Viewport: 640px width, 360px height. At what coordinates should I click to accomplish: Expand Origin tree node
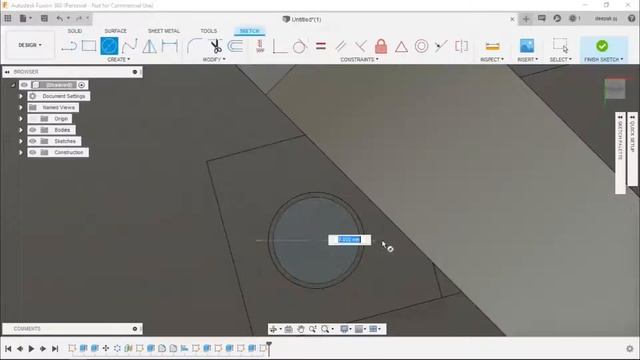coord(21,119)
